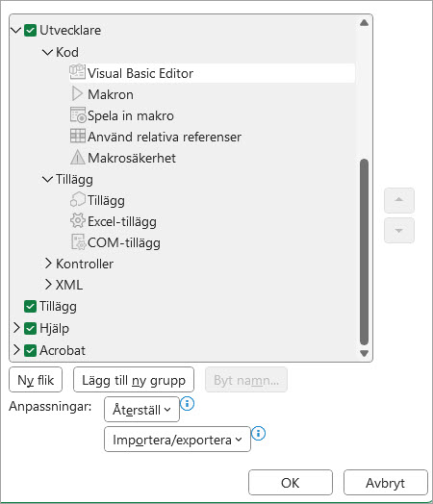Click the Spela in makro icon
This screenshot has height=504, width=433.
click(x=78, y=115)
